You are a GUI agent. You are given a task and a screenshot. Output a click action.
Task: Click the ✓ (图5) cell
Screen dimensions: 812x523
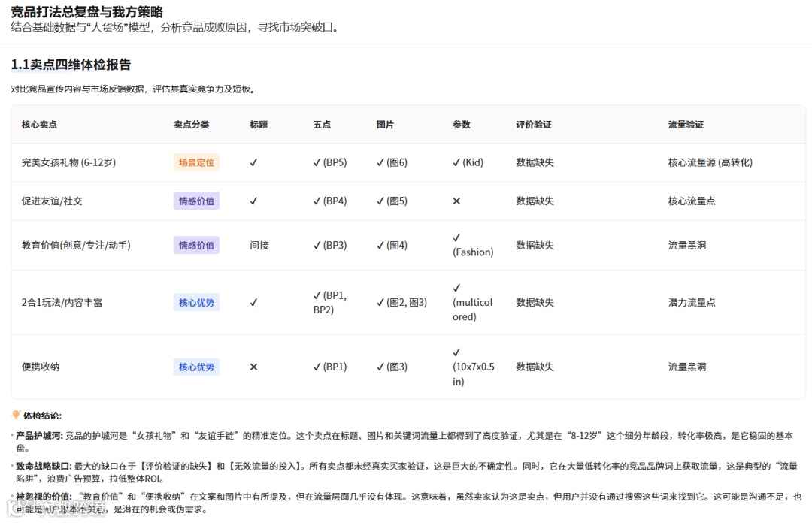pyautogui.click(x=392, y=201)
